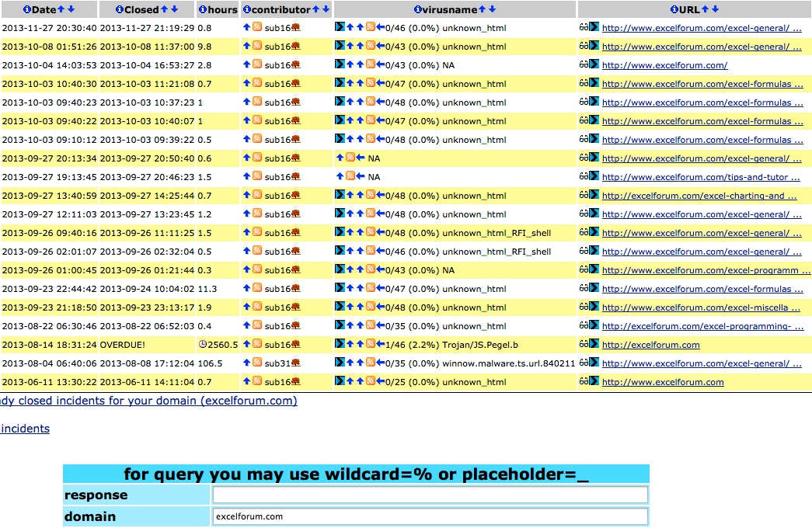
Task: Open the tips-and-tutor URL link
Action: 701,177
